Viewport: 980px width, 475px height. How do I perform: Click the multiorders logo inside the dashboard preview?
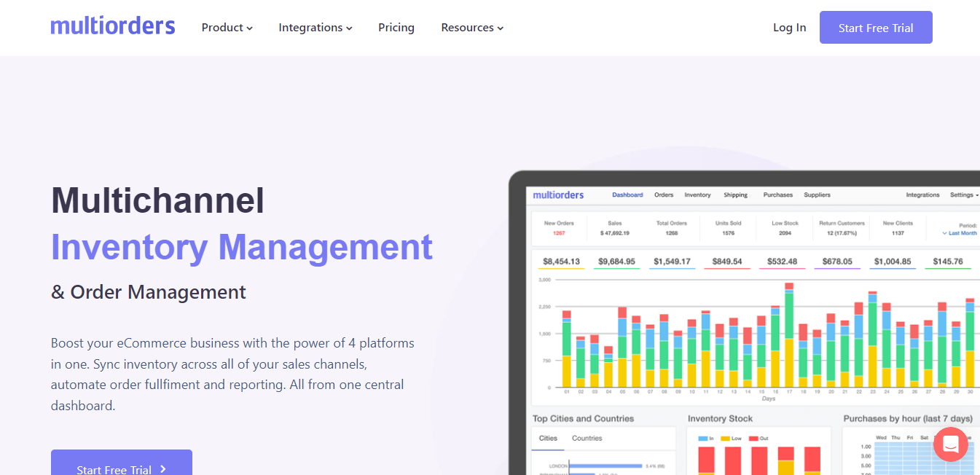point(558,195)
